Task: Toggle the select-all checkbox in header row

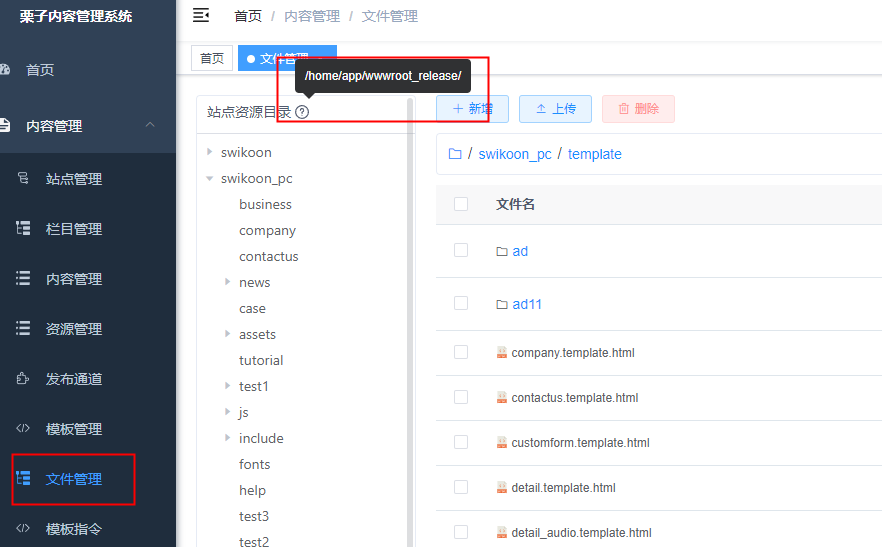Action: 461,204
